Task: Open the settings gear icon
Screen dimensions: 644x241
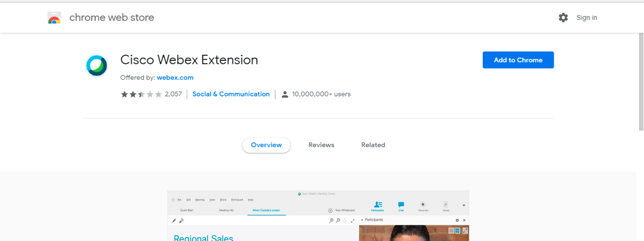Action: [x=563, y=17]
